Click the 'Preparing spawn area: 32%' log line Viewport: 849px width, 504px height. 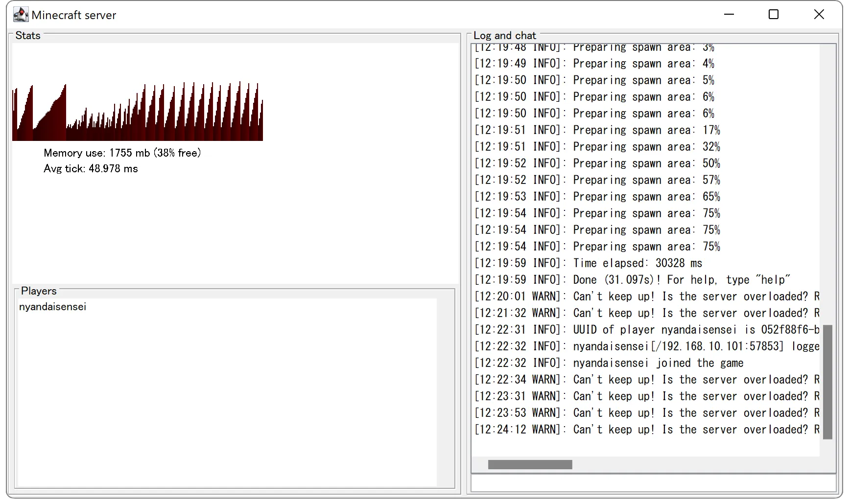597,147
